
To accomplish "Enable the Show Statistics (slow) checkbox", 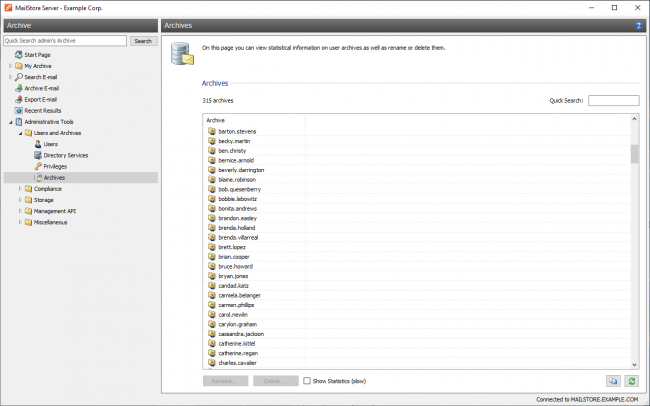I will pyautogui.click(x=307, y=381).
